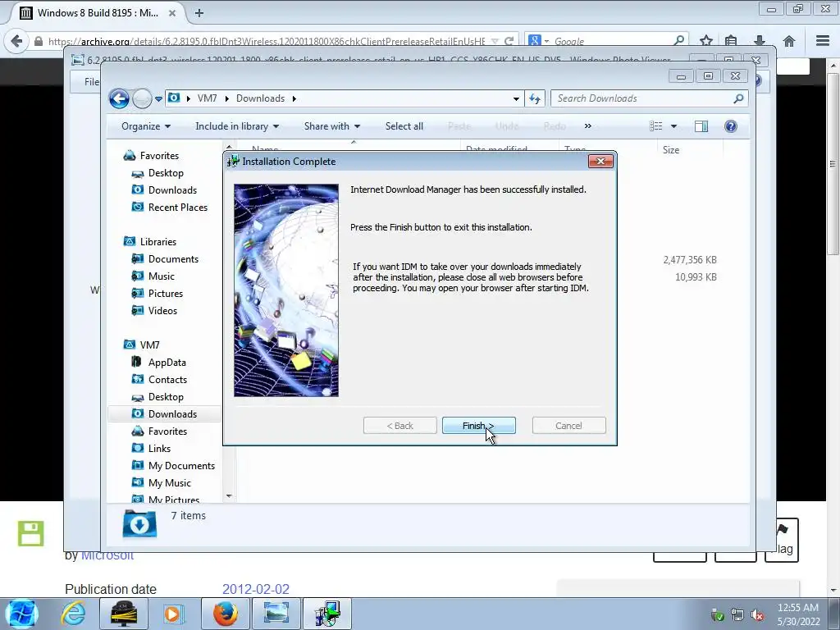
Task: Click the green save floppy icon
Action: 30,533
